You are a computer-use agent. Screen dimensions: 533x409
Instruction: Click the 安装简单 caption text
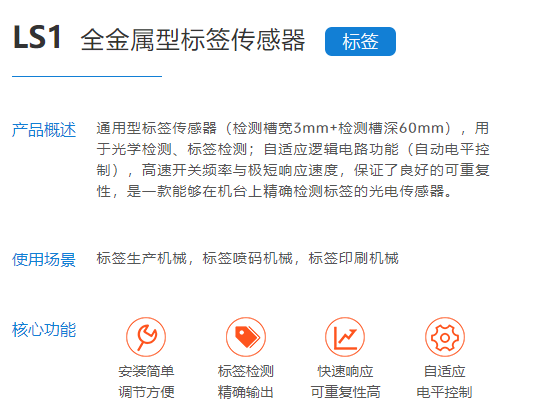(x=146, y=371)
